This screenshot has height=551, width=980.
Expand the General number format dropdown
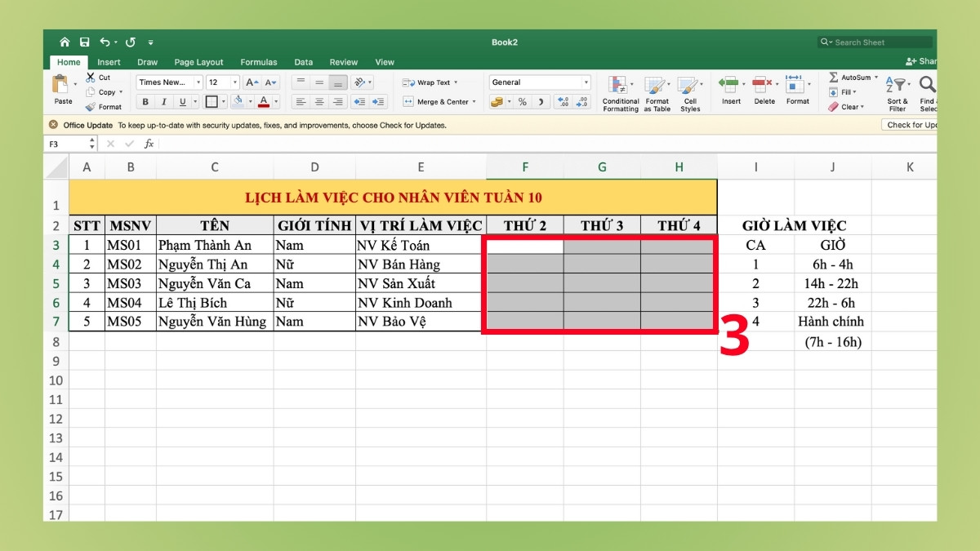(586, 82)
